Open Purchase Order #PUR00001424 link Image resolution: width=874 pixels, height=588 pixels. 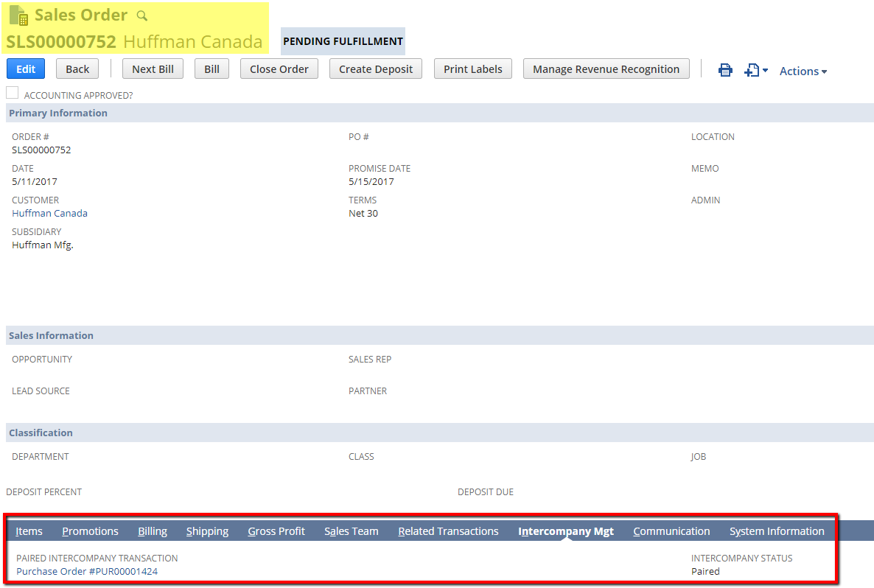pyautogui.click(x=87, y=571)
